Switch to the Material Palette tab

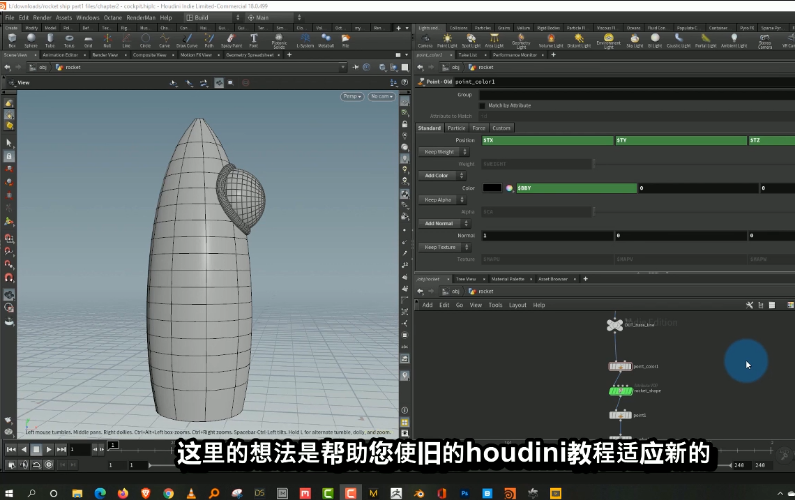pyautogui.click(x=508, y=279)
